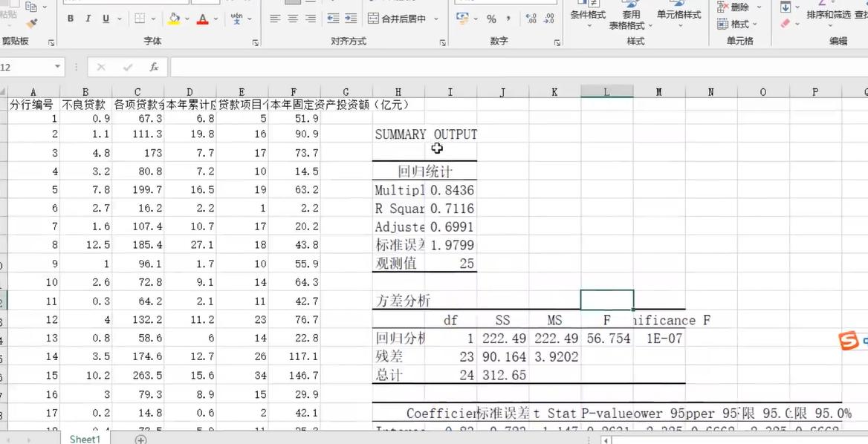Apply percent style number format
868x444 pixels.
coord(491,19)
